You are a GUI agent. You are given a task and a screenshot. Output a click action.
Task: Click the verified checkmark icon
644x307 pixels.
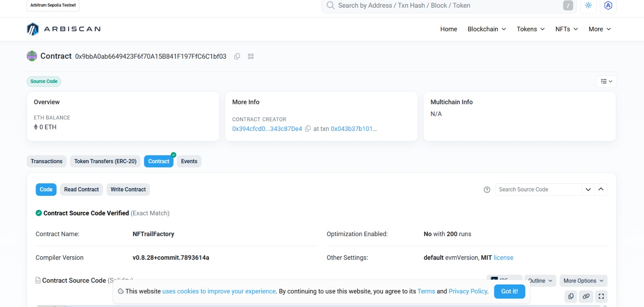(x=39, y=213)
